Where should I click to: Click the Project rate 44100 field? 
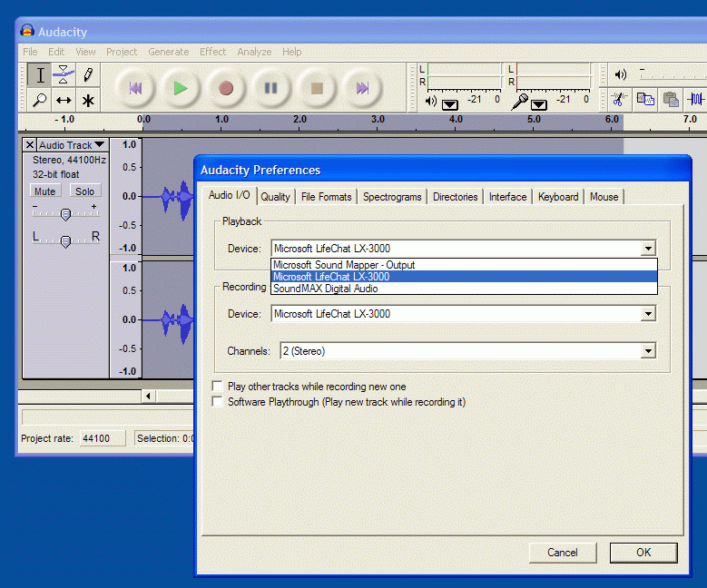[x=103, y=438]
